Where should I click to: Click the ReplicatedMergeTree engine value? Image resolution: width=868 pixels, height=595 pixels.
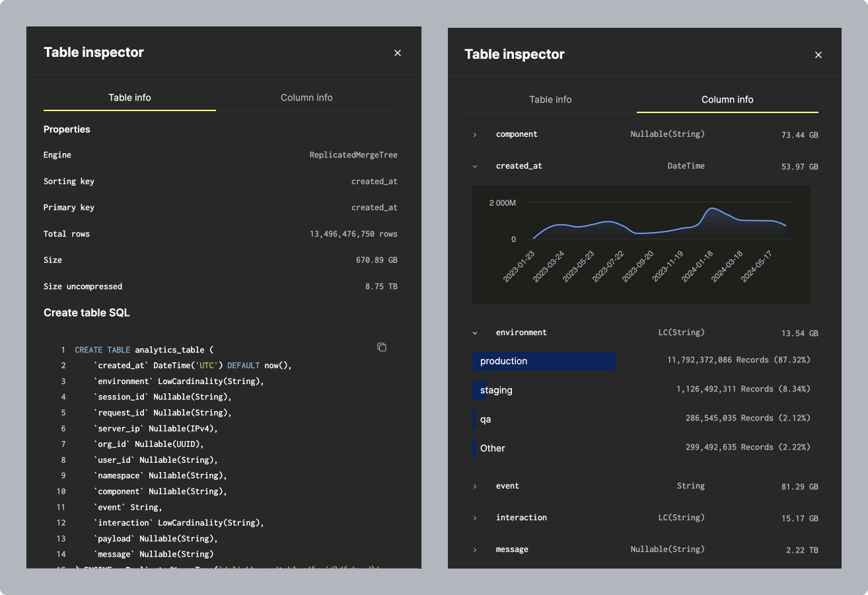click(x=353, y=155)
